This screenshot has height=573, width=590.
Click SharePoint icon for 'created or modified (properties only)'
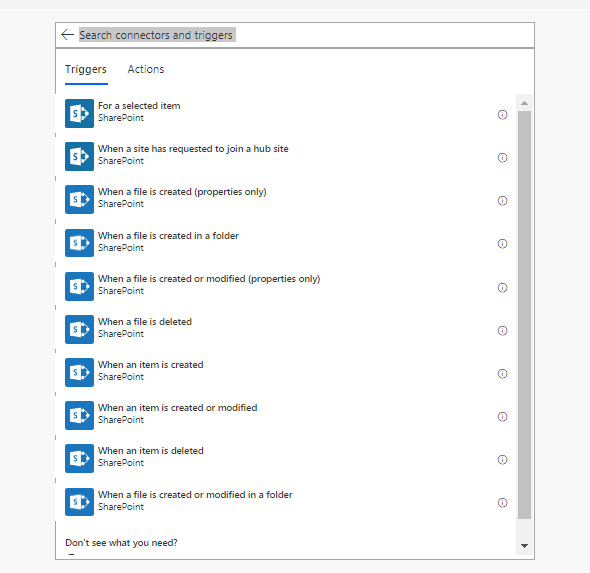click(79, 286)
